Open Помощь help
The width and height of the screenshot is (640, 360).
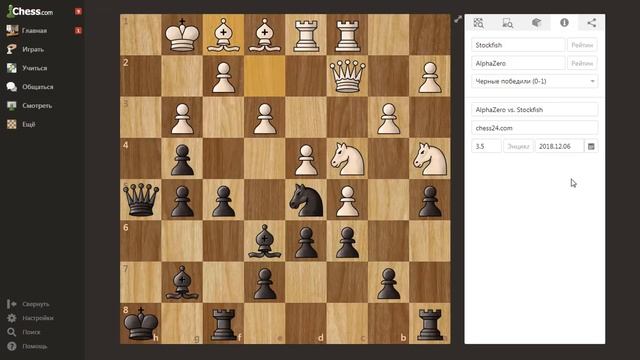[35, 347]
